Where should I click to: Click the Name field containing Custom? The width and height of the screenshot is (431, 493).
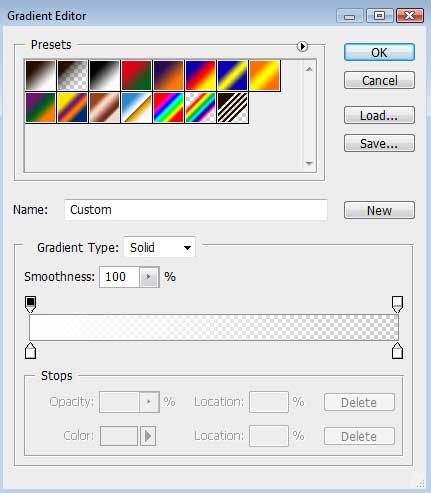click(196, 210)
